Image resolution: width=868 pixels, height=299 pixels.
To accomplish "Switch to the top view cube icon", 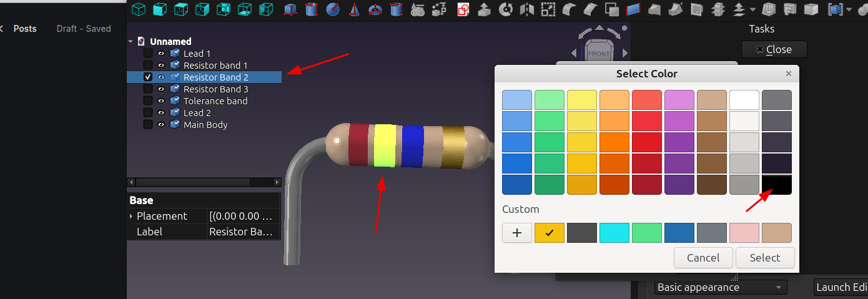I will coord(181,9).
